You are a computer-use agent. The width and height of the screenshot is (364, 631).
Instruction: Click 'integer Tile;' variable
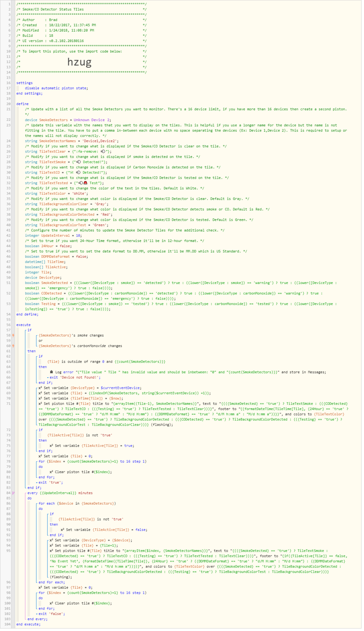(x=38, y=273)
